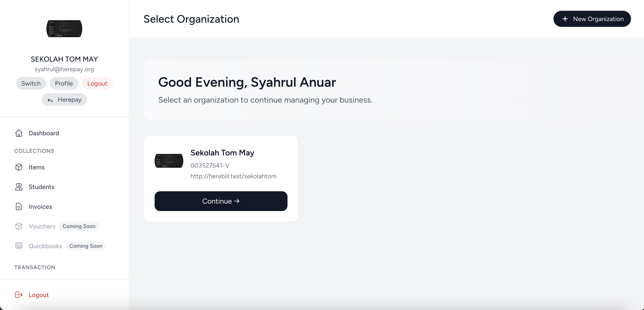Open Invoices using the document icon

(x=19, y=207)
